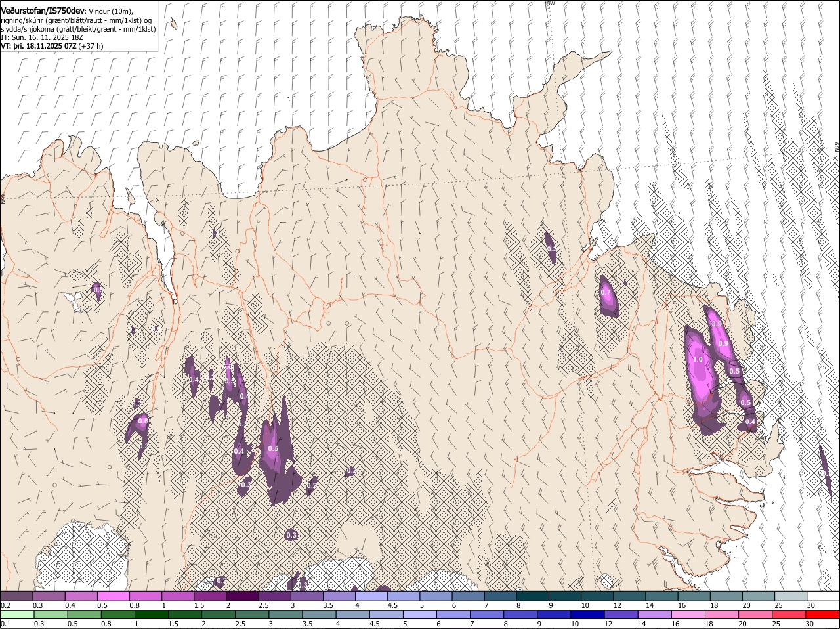Click the '0.7' precipitation value on the map
Screen dimensions: 840x629
(606, 292)
